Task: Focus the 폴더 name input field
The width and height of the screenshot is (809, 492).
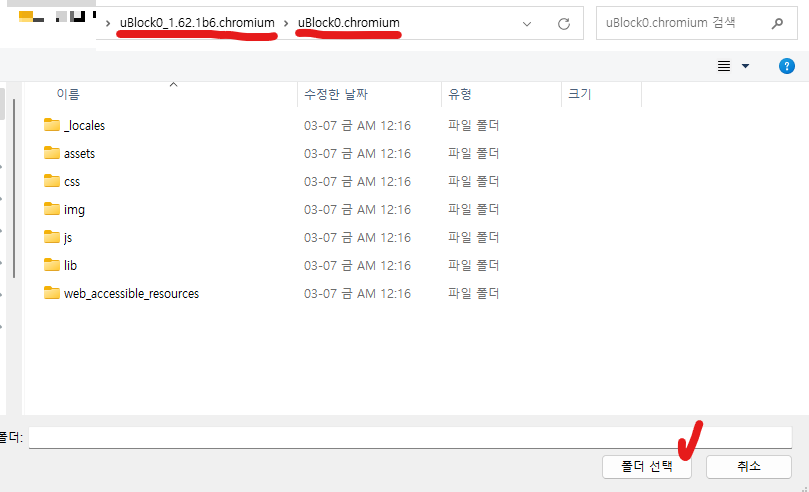Action: click(410, 437)
